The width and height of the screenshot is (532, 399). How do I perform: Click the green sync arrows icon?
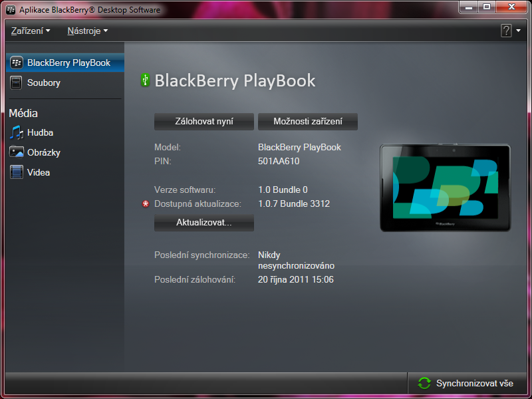click(424, 384)
